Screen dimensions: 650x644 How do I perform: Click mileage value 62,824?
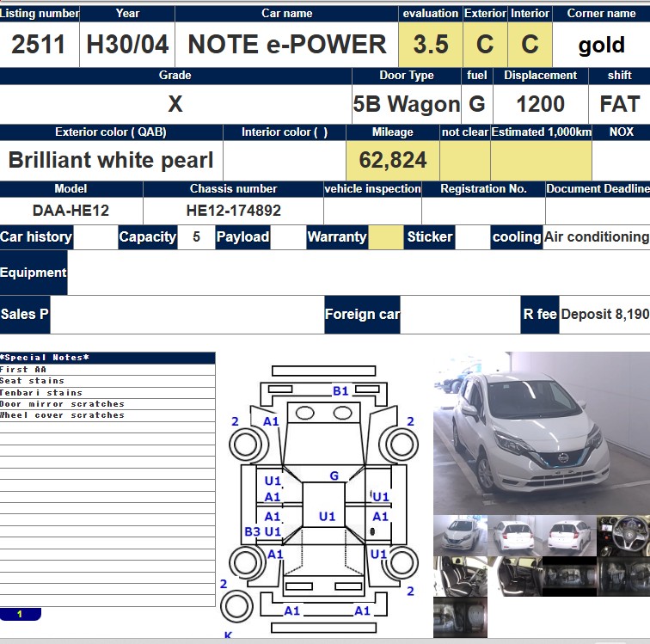tap(393, 160)
